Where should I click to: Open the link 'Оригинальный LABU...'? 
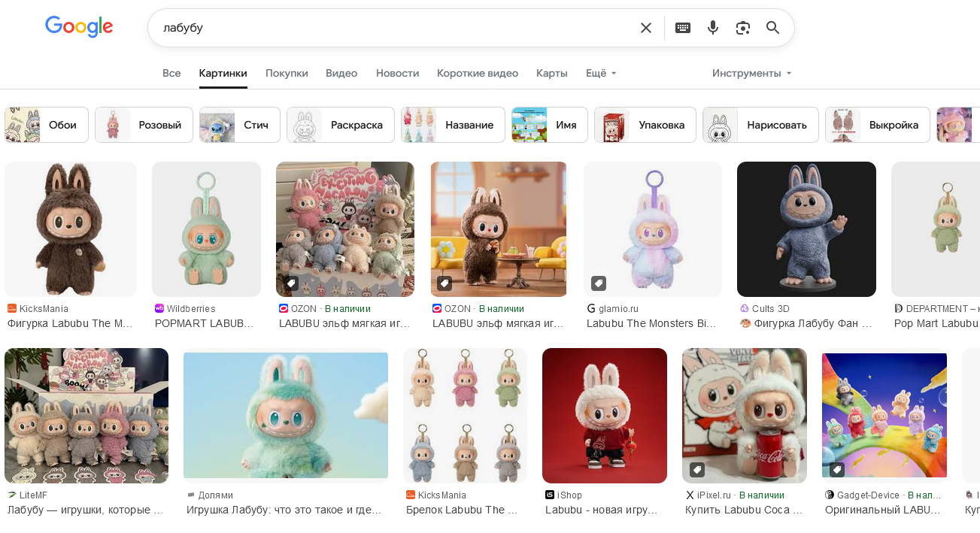click(x=883, y=510)
